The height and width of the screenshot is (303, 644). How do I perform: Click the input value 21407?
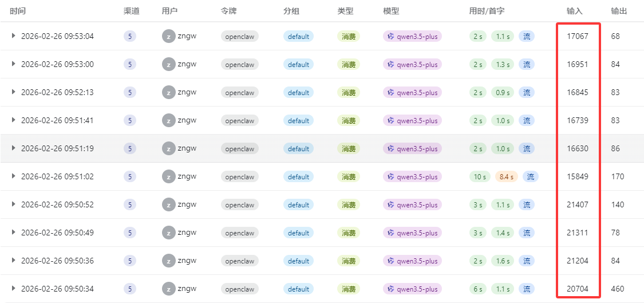coord(577,204)
